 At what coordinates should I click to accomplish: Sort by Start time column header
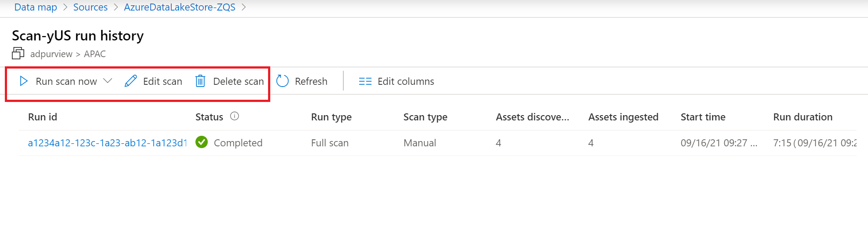[x=703, y=117]
